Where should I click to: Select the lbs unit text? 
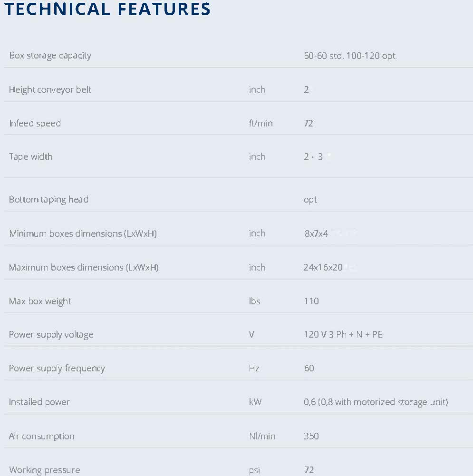pyautogui.click(x=254, y=301)
